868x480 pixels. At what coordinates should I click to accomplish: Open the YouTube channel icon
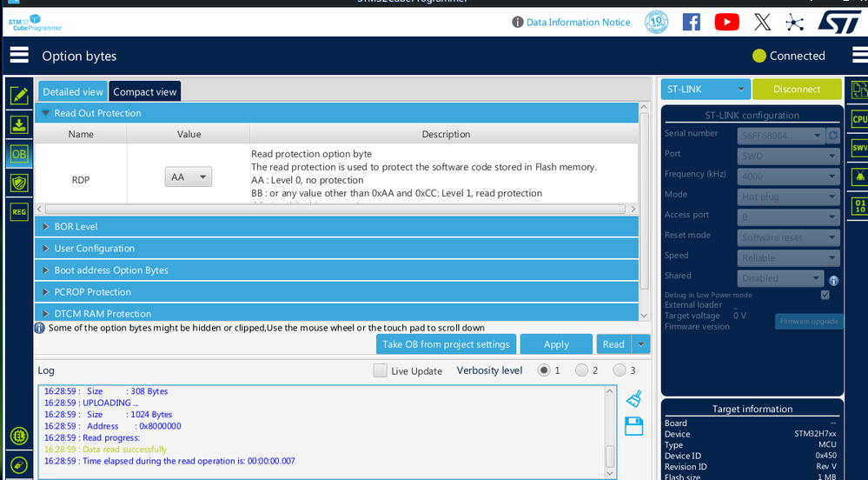coord(727,22)
